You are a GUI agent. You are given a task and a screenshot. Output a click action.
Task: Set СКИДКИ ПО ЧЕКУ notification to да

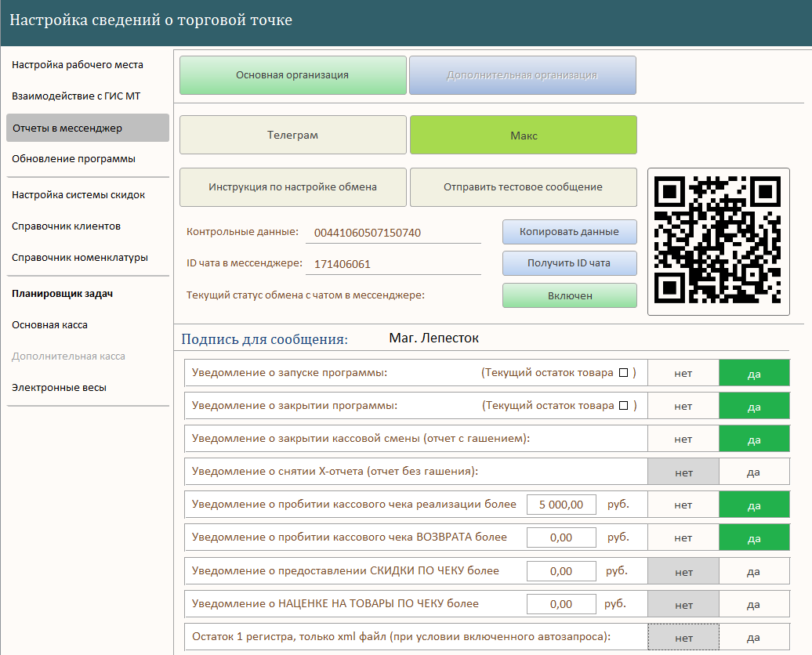(754, 571)
